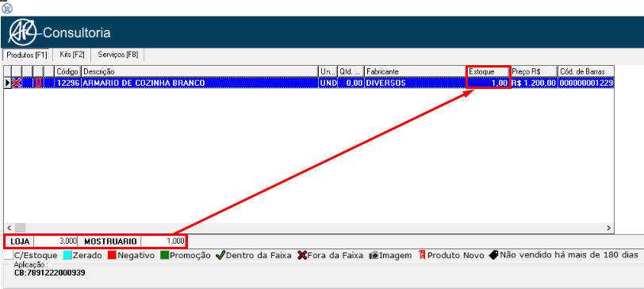
Task: Click the Cód. de Barras column header
Action: pyautogui.click(x=585, y=71)
